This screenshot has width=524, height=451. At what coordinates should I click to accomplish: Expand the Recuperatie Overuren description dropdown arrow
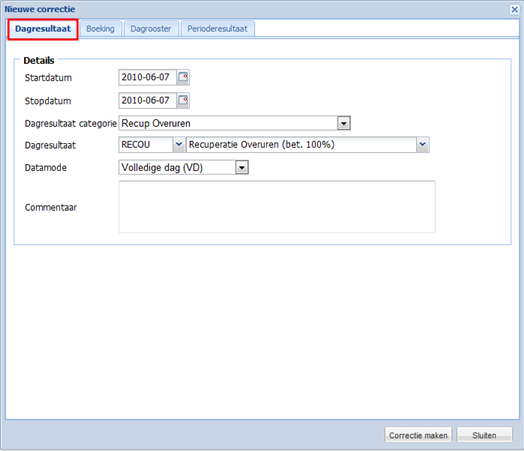tap(423, 145)
